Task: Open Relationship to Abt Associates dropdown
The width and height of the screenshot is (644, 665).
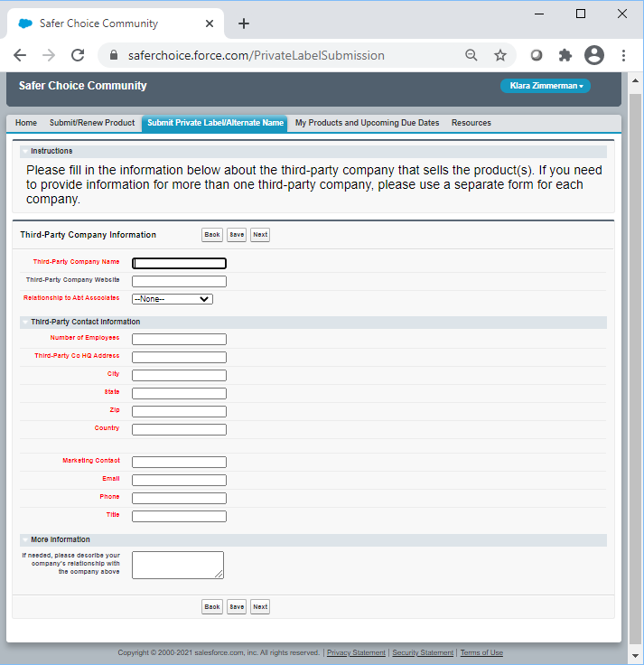Action: click(172, 299)
